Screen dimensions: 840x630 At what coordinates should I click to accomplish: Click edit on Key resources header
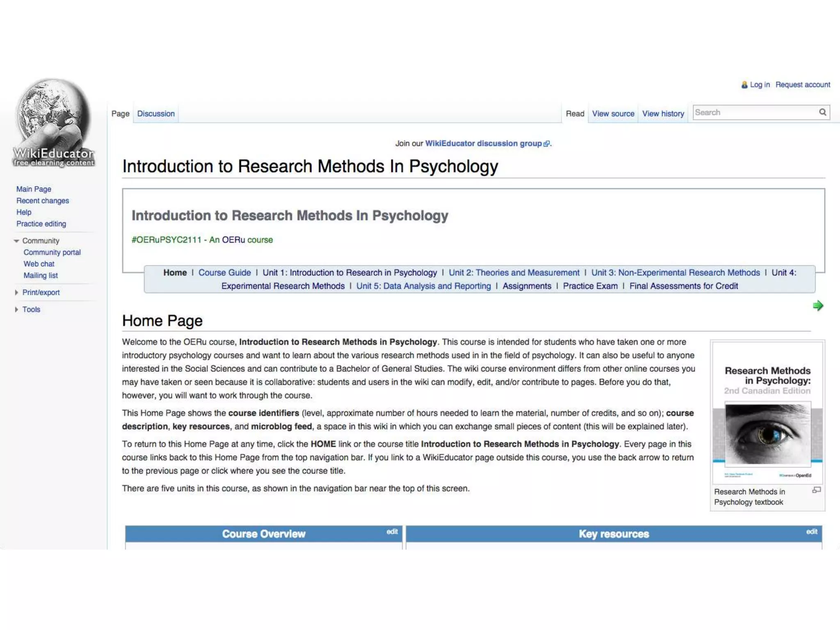[811, 532]
